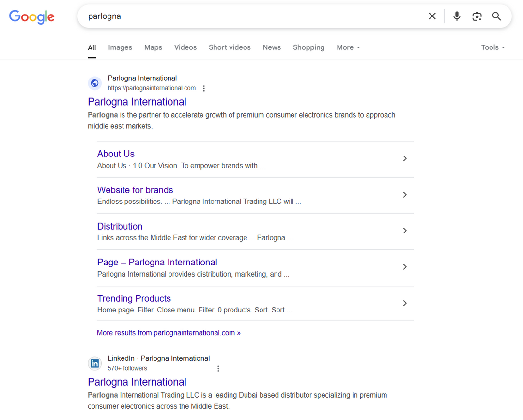Expand the More dropdown menu
The height and width of the screenshot is (420, 523).
pos(349,47)
